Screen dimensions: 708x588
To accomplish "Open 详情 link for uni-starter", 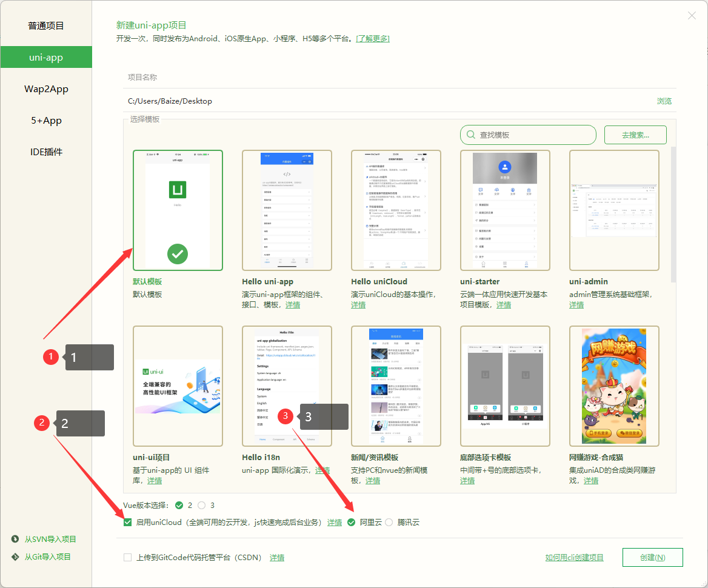I will pyautogui.click(x=504, y=305).
